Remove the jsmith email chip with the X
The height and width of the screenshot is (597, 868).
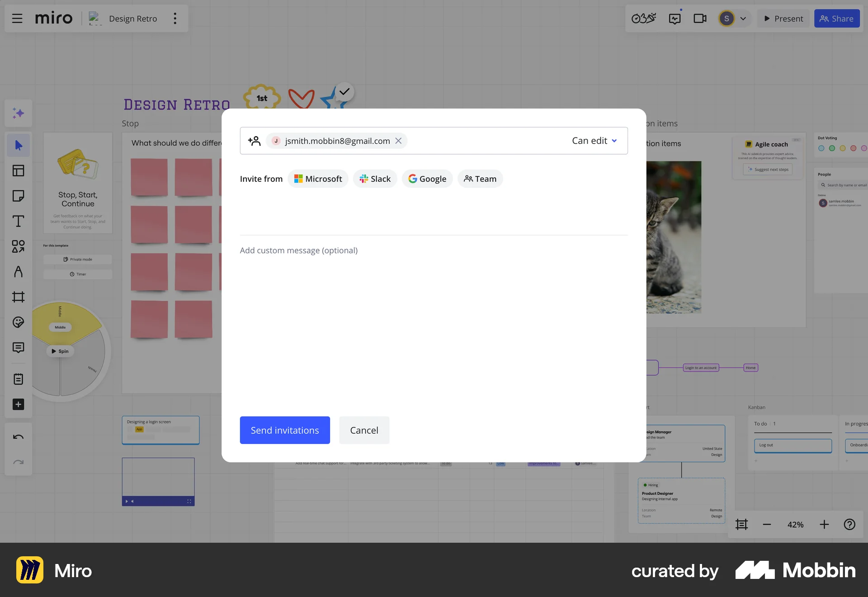point(398,141)
